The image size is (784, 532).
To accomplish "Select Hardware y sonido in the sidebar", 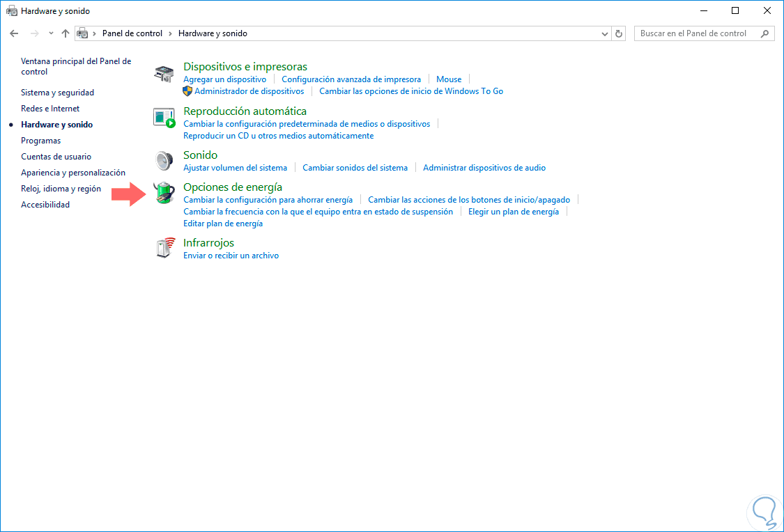I will click(x=56, y=125).
